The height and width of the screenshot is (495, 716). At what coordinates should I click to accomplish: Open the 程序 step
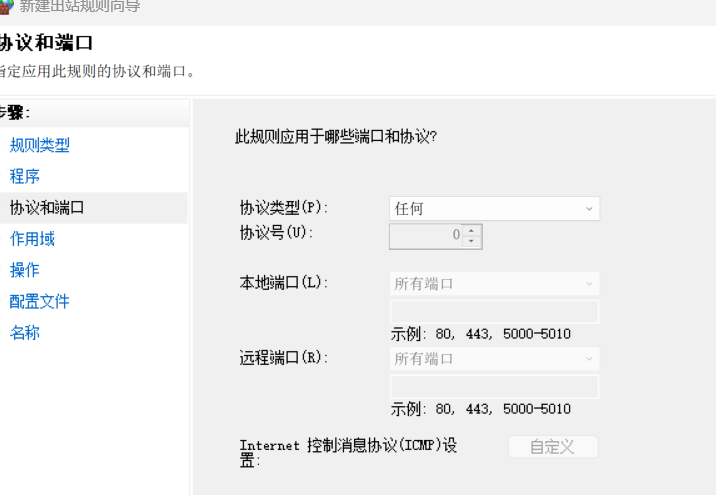[x=25, y=177]
